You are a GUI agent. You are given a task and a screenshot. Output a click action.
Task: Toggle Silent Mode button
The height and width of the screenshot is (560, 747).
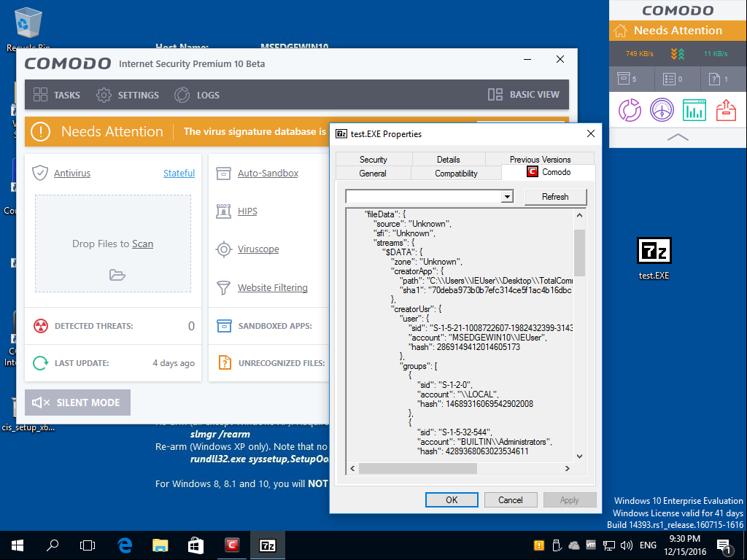(77, 402)
